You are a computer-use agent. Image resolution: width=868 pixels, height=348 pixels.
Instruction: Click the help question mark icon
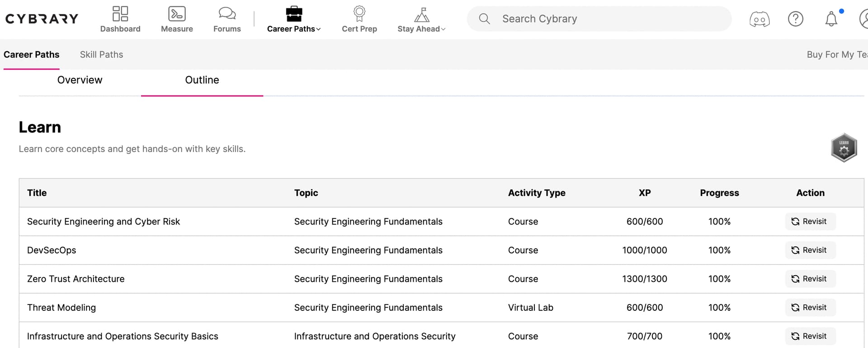pos(795,19)
